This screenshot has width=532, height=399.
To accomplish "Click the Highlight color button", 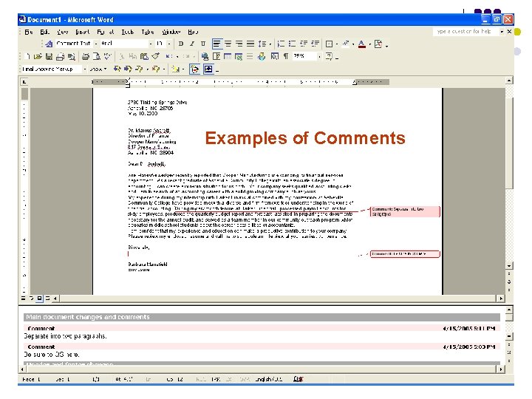I will click(346, 44).
